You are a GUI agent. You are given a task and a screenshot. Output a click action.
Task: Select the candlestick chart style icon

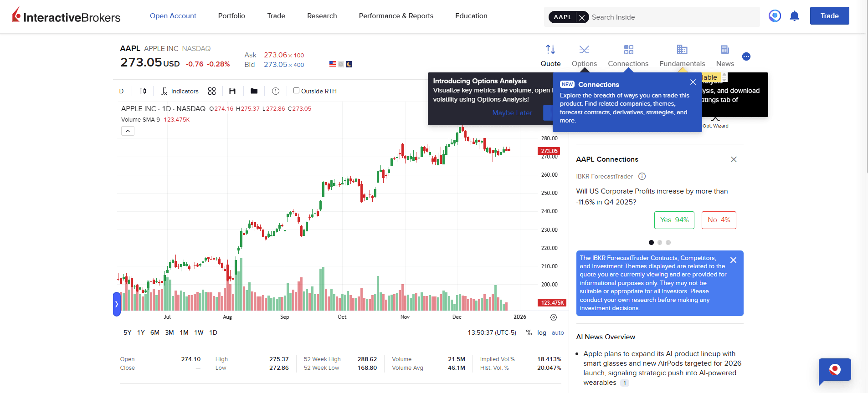pyautogui.click(x=143, y=91)
